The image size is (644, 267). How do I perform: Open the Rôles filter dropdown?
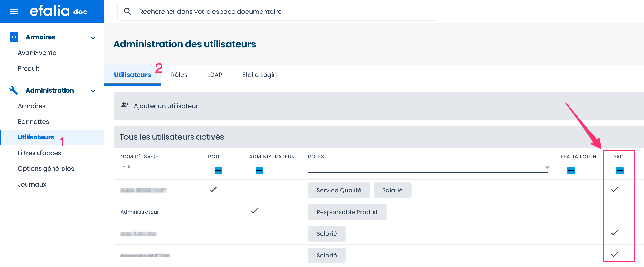pos(547,167)
